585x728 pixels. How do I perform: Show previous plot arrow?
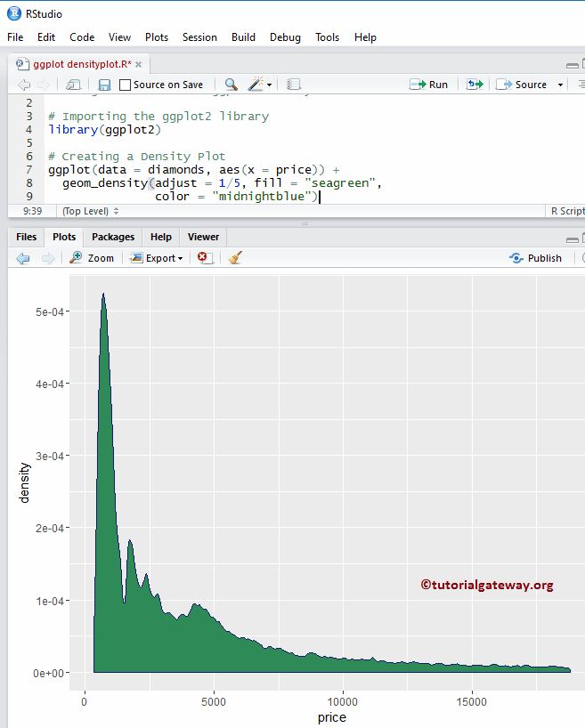tap(23, 258)
